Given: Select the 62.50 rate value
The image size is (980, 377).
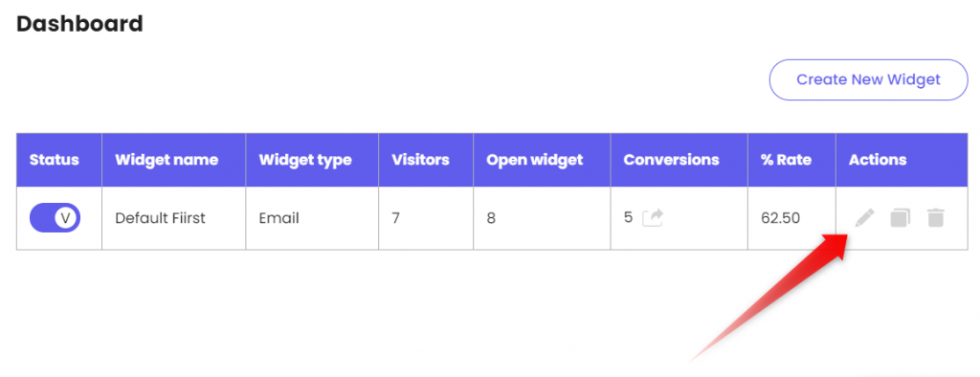Looking at the screenshot, I should pos(780,218).
